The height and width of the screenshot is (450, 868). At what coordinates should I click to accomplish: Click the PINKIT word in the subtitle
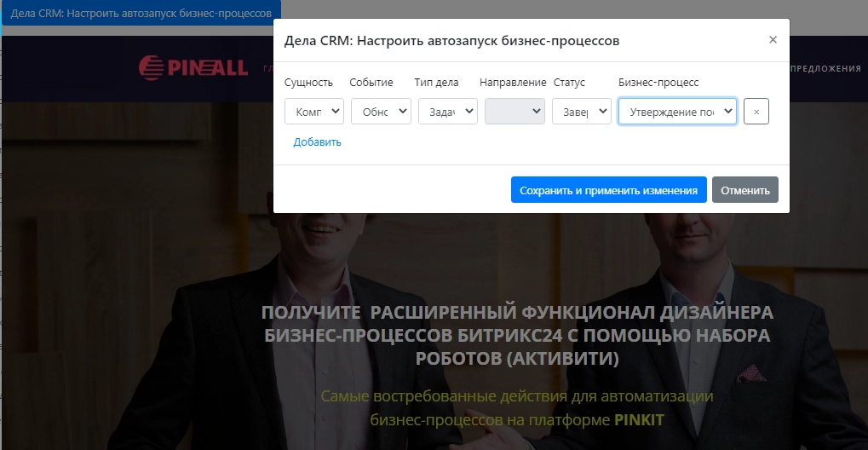[x=639, y=420]
